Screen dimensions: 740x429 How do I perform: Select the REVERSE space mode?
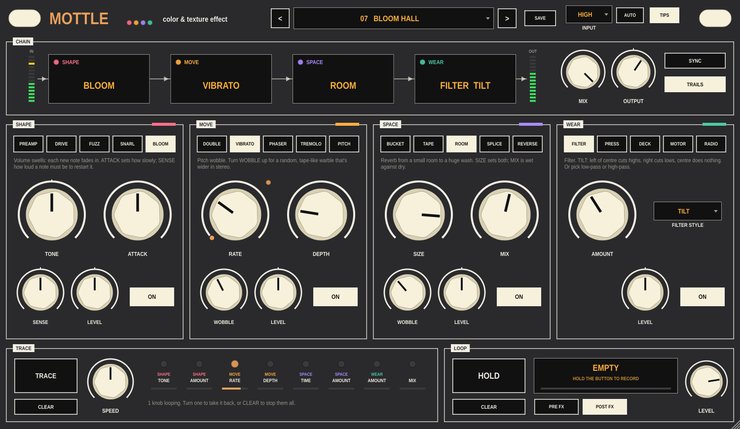point(528,144)
